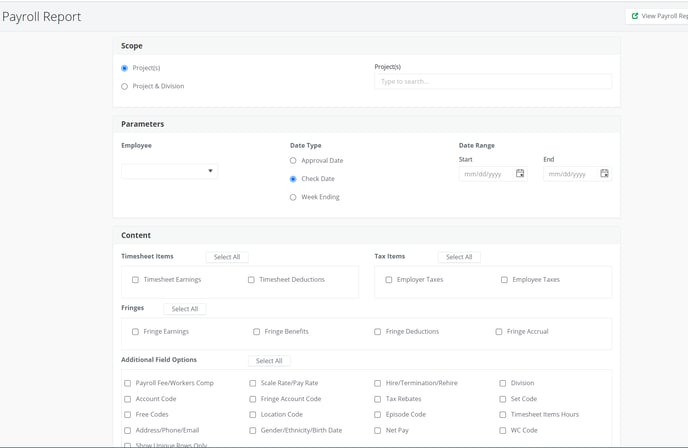Viewport: 688px width, 448px height.
Task: Check the Episode Code option
Action: click(x=377, y=415)
